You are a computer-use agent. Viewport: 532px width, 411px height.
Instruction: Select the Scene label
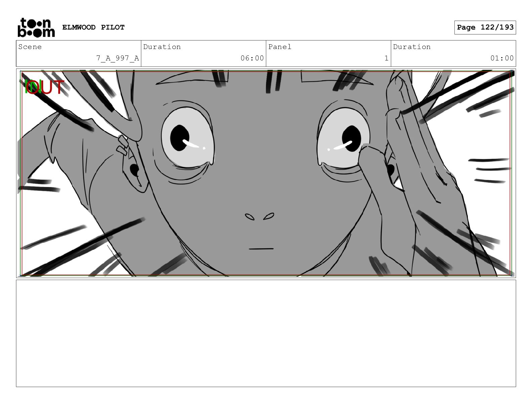click(x=30, y=47)
